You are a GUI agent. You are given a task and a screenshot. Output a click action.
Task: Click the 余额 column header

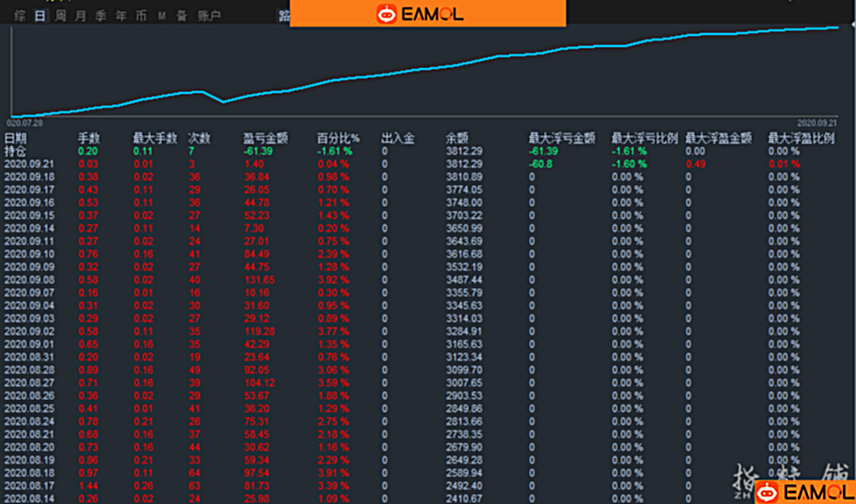[457, 139]
